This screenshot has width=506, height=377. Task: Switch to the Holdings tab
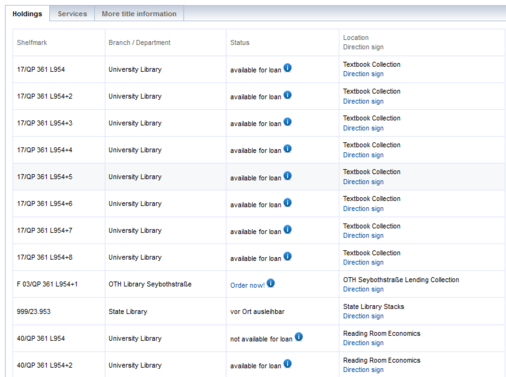(x=27, y=14)
